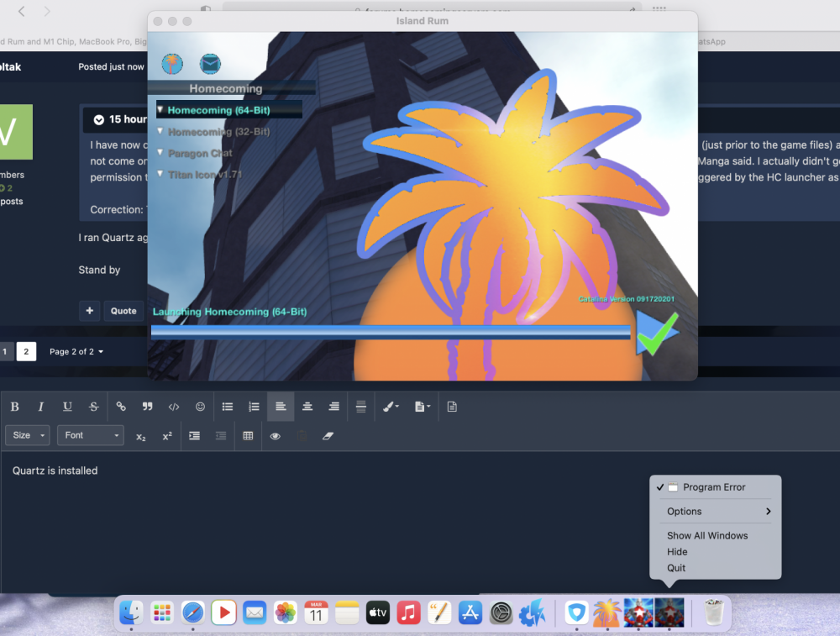Image resolution: width=840 pixels, height=636 pixels.
Task: Select Paragon Chat in the launcher list
Action: click(200, 153)
